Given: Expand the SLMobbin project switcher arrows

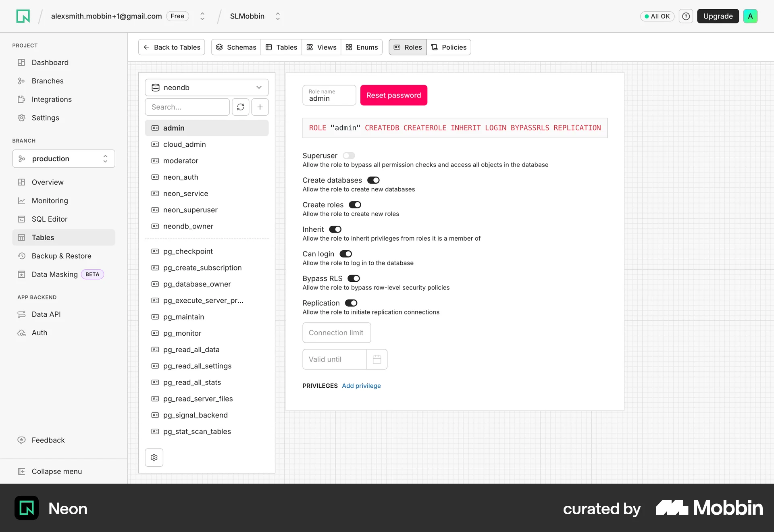Looking at the screenshot, I should coord(278,16).
